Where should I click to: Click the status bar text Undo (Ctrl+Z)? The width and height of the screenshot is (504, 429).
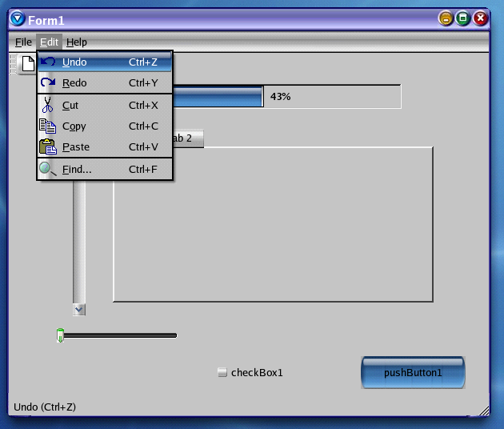click(x=45, y=407)
